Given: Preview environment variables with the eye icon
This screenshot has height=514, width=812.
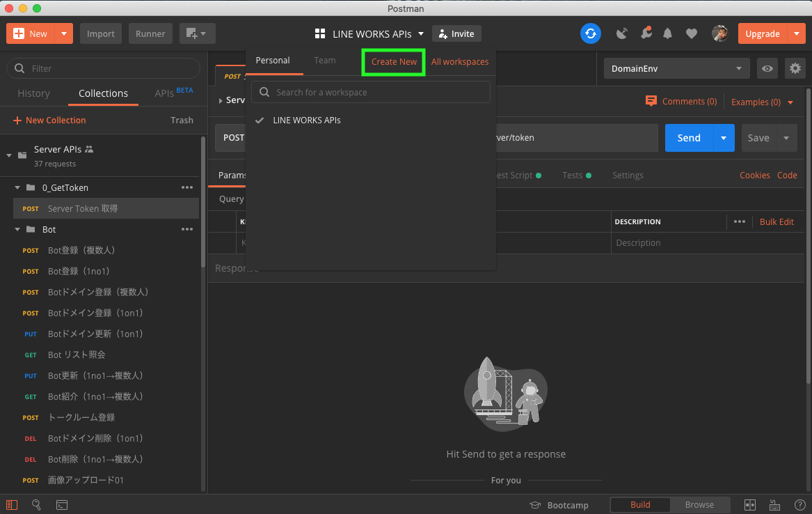Looking at the screenshot, I should (x=767, y=68).
